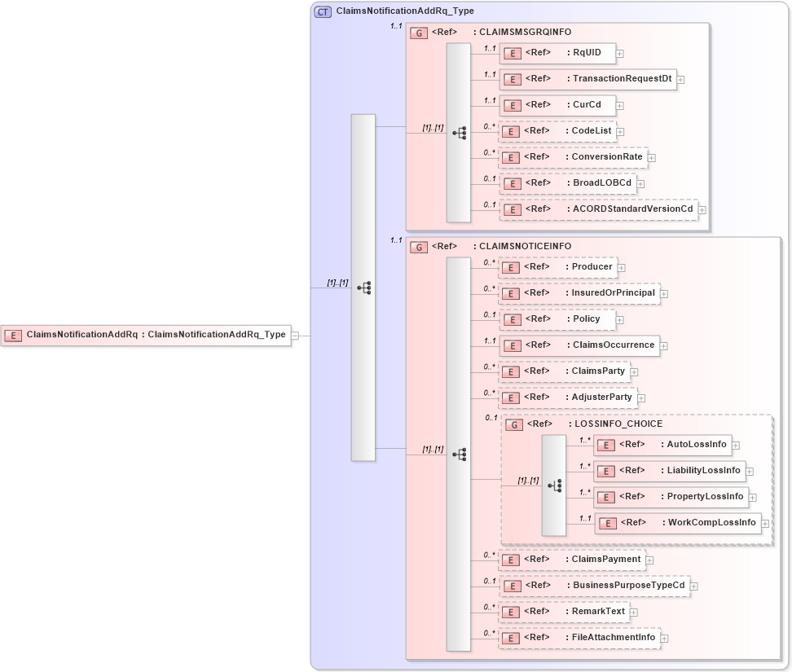Expand the ClaimsOccurrence element
This screenshot has height=672, width=792.
(663, 345)
